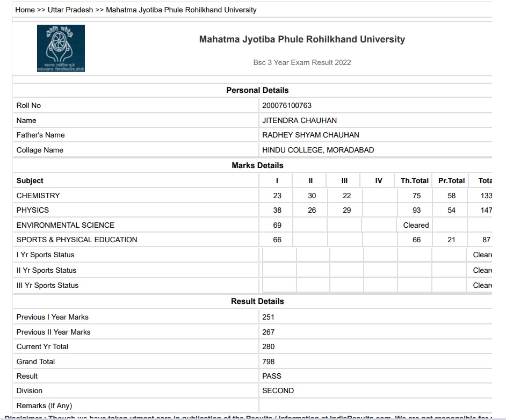Viewport: 506px width, 420px height.
Task: Click the student name JITENDRA CHAUHAN
Action: point(300,121)
